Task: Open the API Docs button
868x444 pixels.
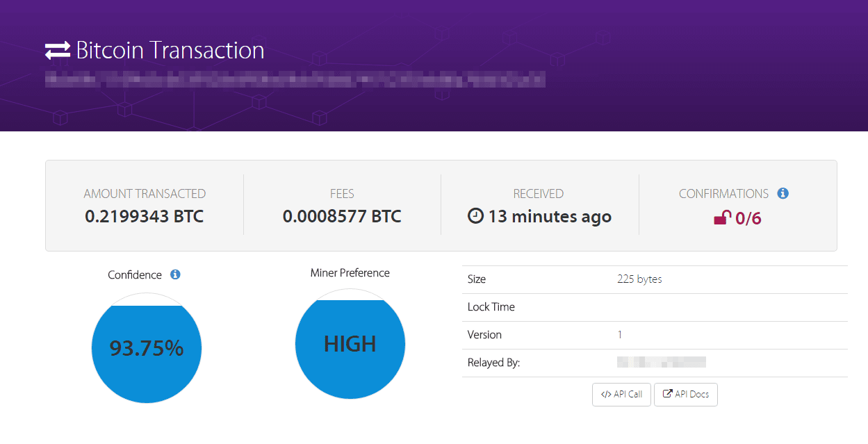Action: [685, 395]
